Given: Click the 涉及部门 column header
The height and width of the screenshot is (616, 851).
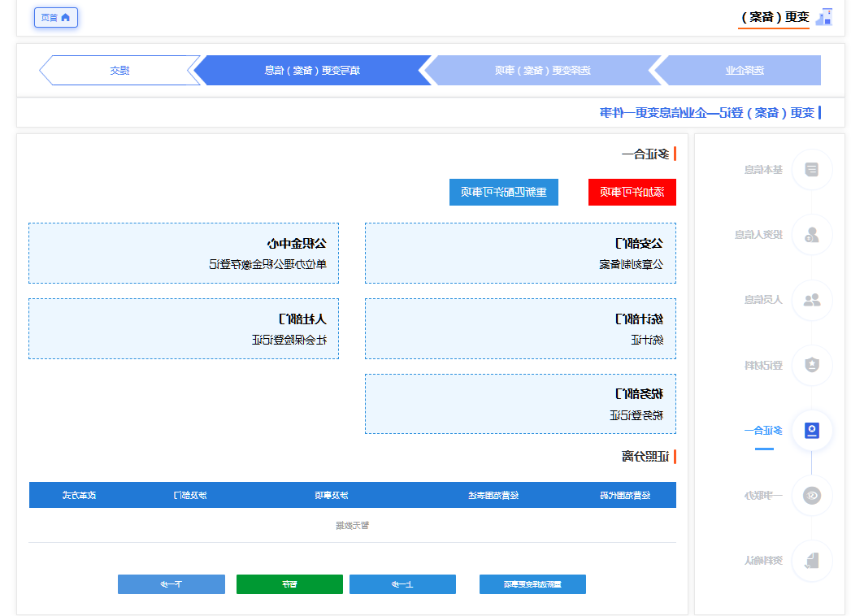Looking at the screenshot, I should [190, 495].
